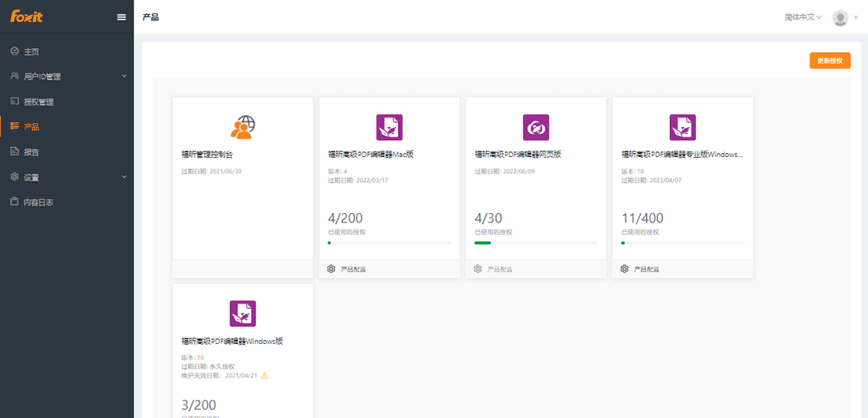Click gear icon on Pro Windows card
The image size is (868, 418).
tap(625, 269)
